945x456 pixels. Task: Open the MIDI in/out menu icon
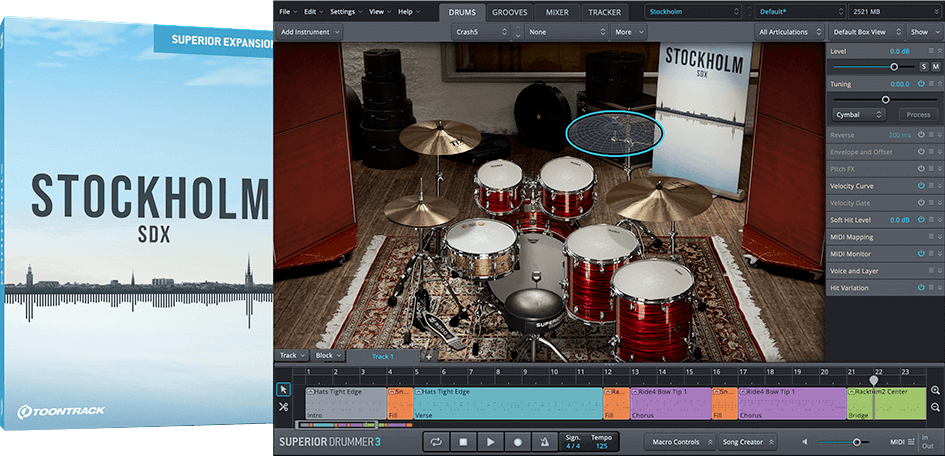pos(911,442)
